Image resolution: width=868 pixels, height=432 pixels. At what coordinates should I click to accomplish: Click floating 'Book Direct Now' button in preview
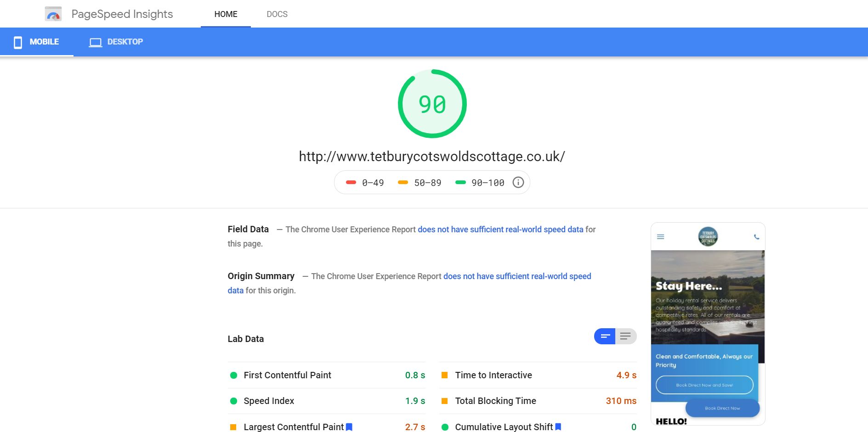point(722,408)
